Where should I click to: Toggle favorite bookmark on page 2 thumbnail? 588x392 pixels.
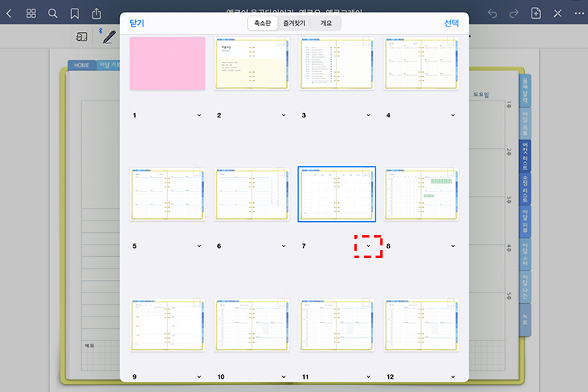[x=281, y=42]
